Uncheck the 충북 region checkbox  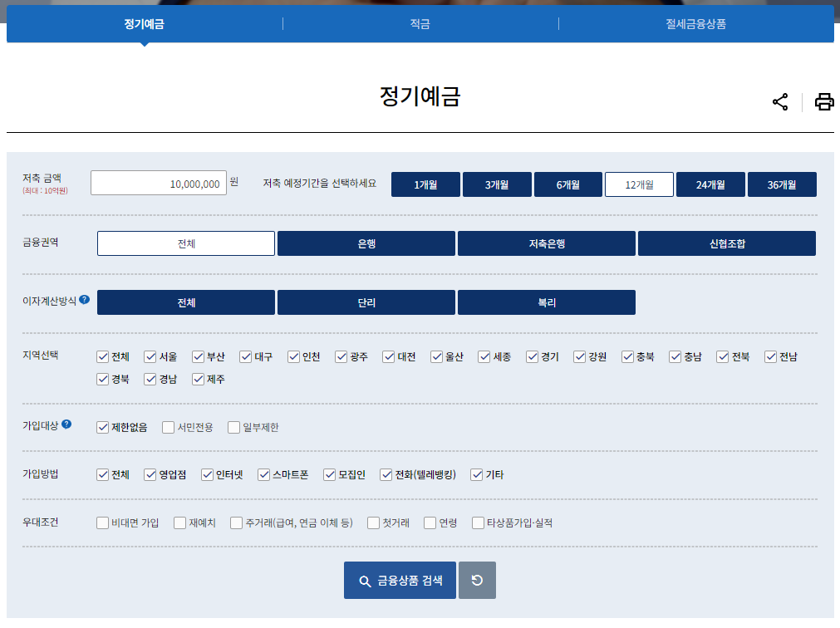628,357
